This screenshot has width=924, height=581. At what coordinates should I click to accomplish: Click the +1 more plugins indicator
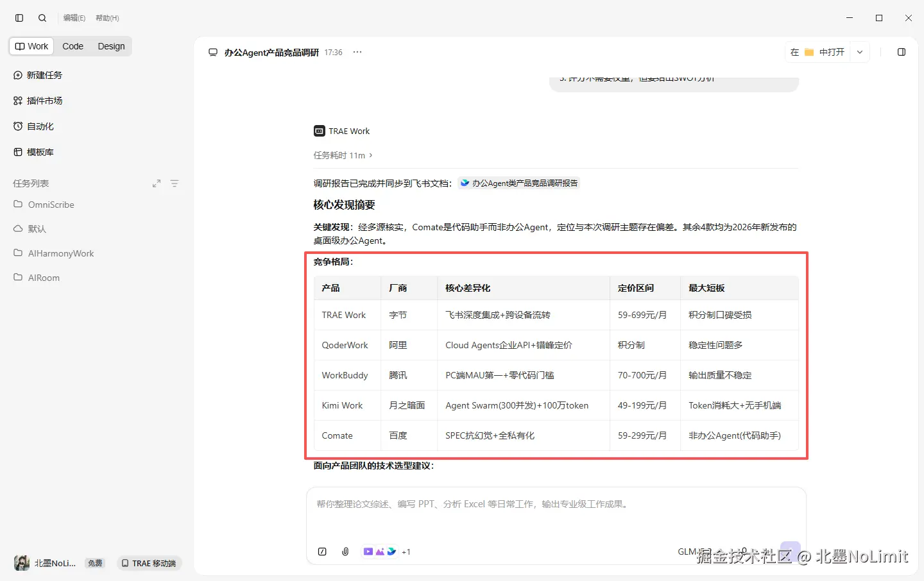[x=406, y=552]
